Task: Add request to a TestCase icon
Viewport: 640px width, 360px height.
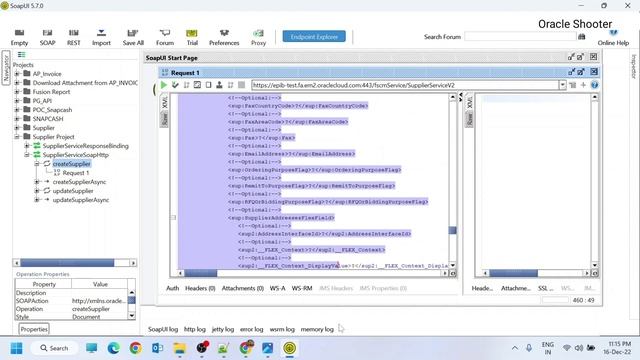Action: [x=176, y=85]
